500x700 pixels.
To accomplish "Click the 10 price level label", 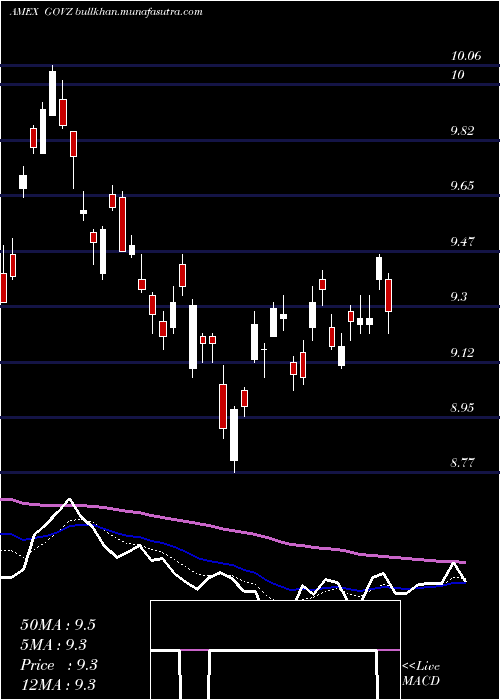I will (458, 75).
